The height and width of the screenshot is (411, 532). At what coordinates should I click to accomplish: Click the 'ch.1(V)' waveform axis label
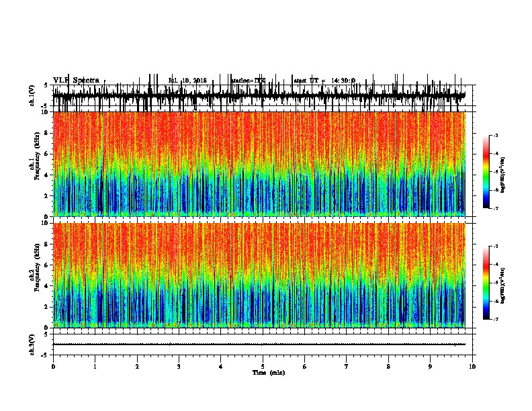tap(32, 95)
